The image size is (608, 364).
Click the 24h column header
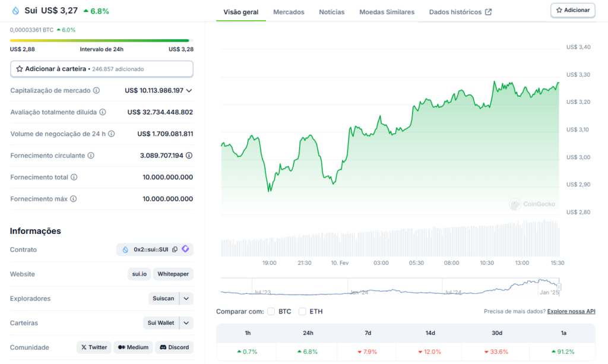pos(308,333)
